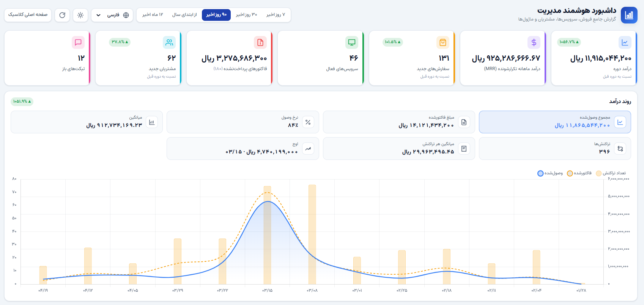Switch to ۱۲ ماه اخیر range
This screenshot has height=305, width=644.
[x=153, y=15]
